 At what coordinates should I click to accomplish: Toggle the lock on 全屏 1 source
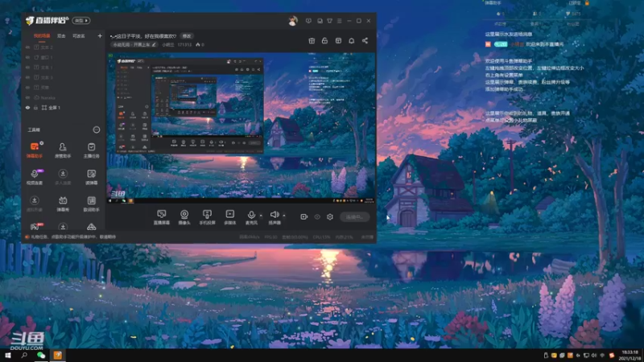(x=35, y=108)
